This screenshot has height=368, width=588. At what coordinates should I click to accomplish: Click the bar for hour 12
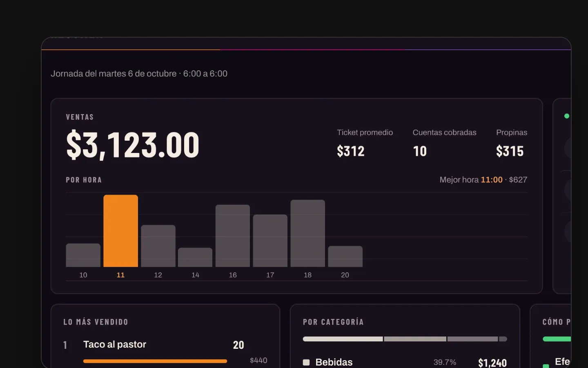(158, 246)
